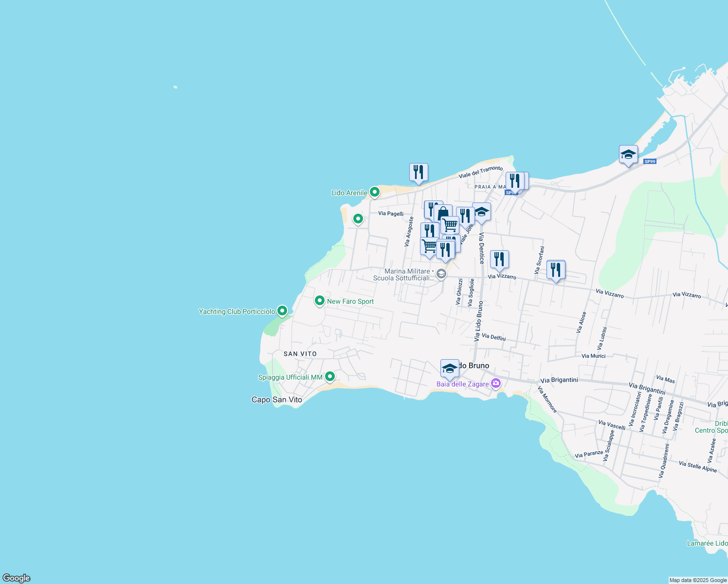Click 'Via Incrociatori' street label

click(x=636, y=409)
